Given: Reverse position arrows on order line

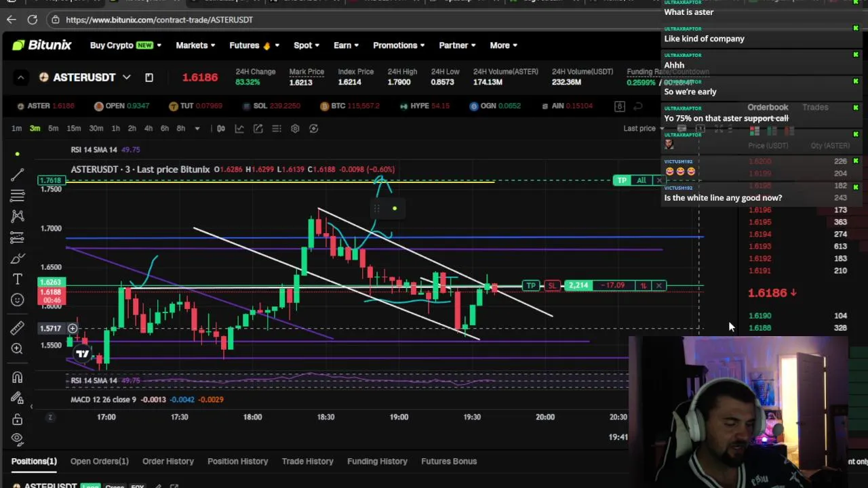Looking at the screenshot, I should click(643, 285).
